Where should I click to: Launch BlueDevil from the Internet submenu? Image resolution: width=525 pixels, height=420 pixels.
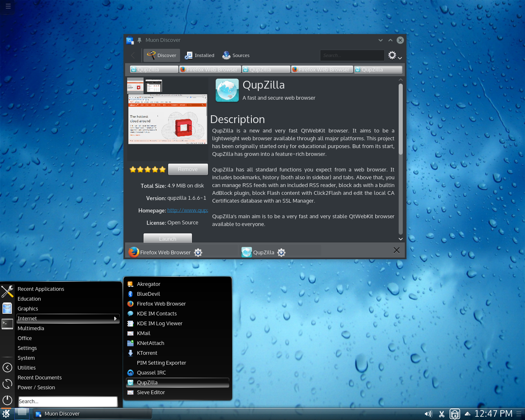(x=177, y=294)
